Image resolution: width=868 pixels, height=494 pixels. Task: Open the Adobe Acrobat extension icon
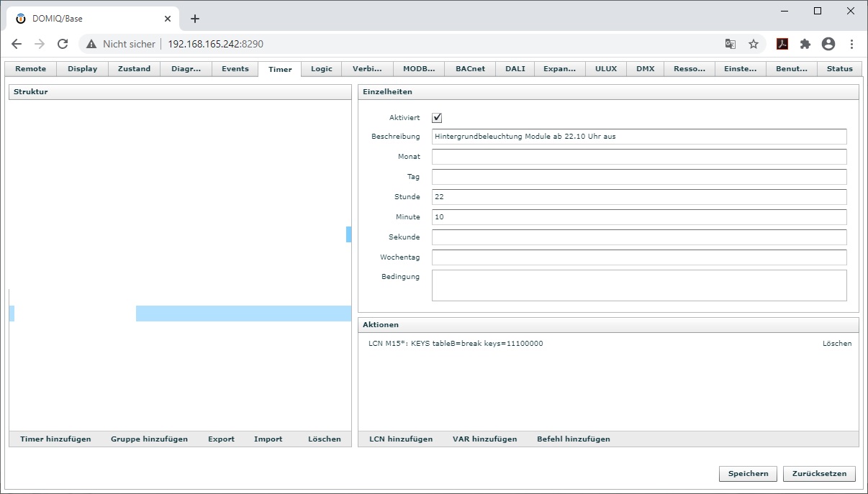pos(782,44)
